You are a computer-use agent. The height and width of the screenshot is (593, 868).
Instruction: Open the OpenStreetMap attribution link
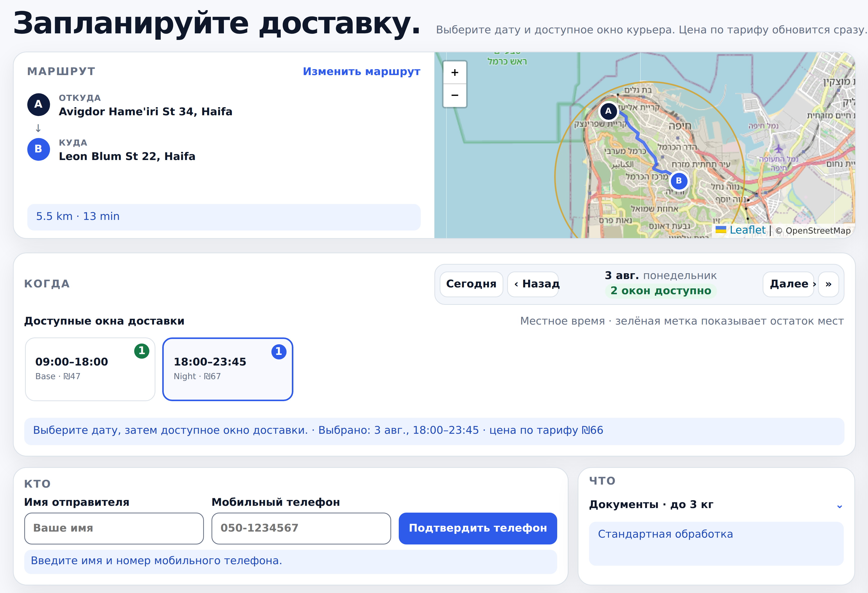click(x=813, y=231)
